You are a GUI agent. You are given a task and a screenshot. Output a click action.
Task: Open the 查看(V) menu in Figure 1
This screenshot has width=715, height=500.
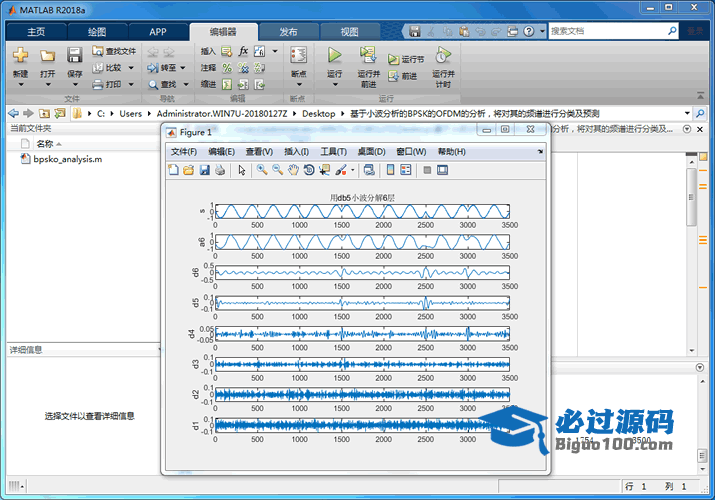[259, 152]
